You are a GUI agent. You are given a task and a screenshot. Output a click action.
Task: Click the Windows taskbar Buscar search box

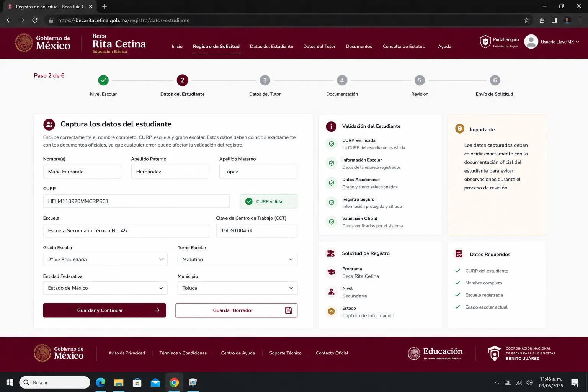coord(55,382)
